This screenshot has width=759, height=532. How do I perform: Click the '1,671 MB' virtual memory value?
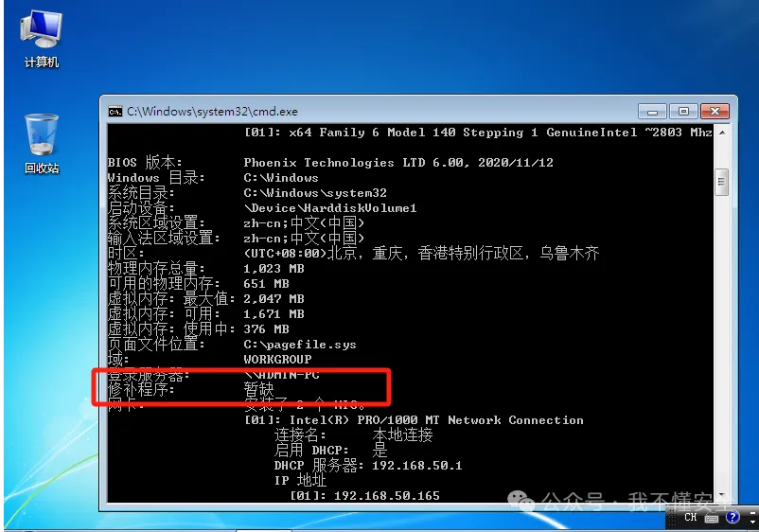274,314
